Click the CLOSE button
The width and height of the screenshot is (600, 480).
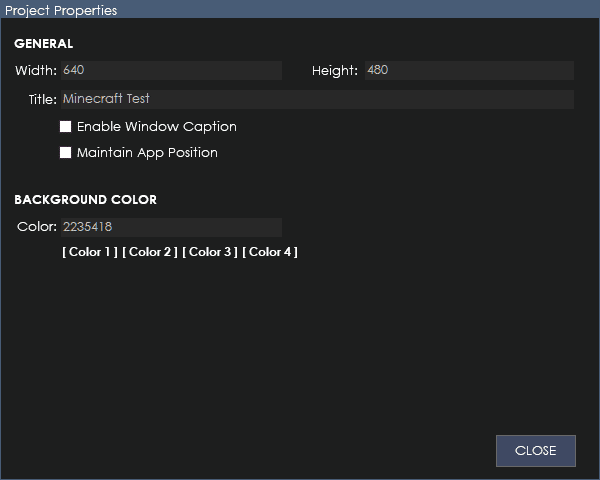[x=536, y=451]
